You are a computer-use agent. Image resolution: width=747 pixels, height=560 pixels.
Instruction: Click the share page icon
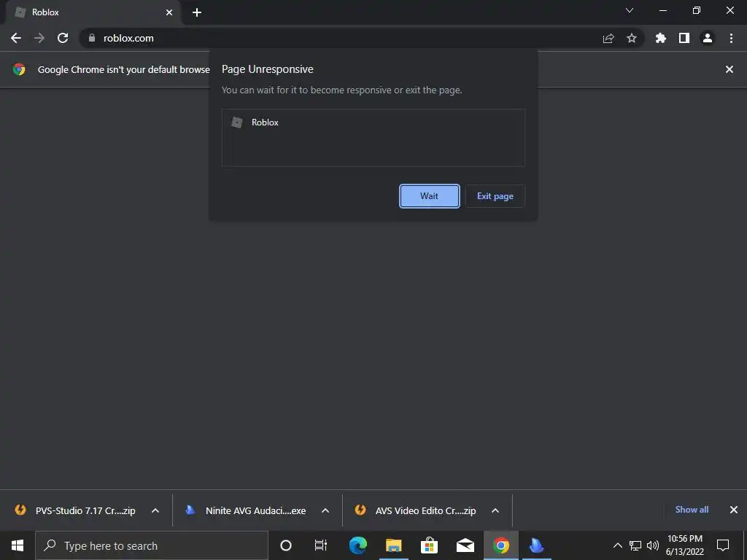click(x=608, y=39)
